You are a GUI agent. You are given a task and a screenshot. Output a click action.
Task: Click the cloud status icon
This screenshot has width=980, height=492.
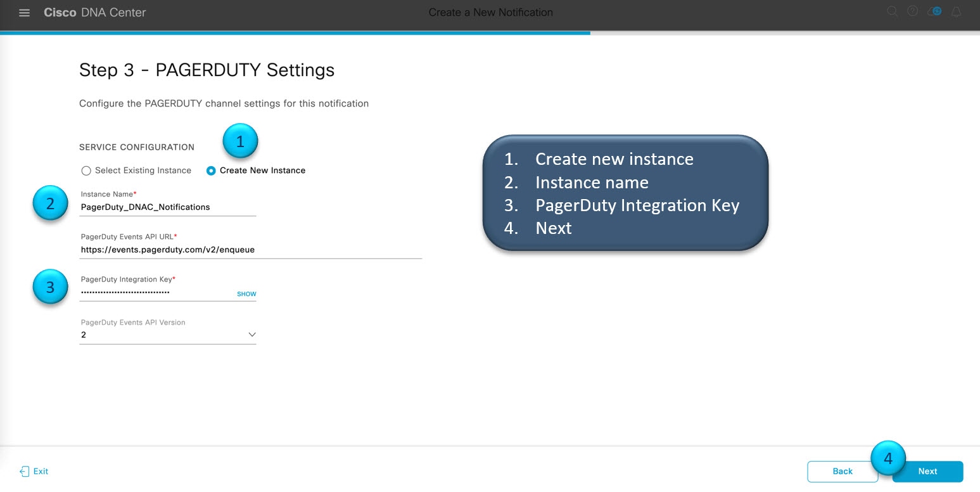click(x=934, y=12)
